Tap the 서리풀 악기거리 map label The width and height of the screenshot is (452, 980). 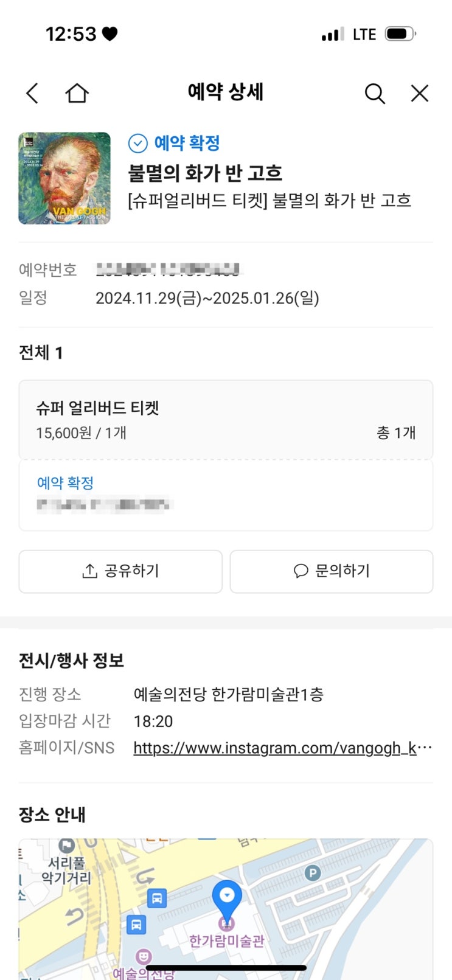[x=66, y=871]
